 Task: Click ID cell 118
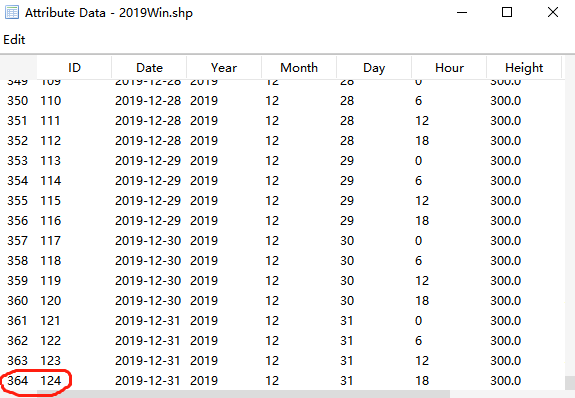point(51,260)
